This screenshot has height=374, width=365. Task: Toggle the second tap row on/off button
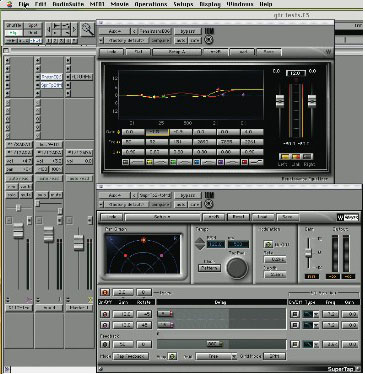click(105, 325)
